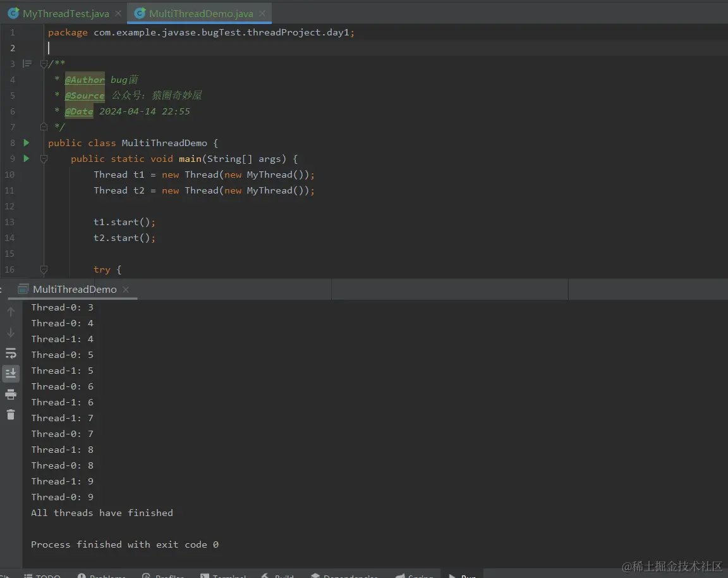The image size is (728, 578).
Task: Click console line 'Thread-0: 4'
Action: tap(62, 323)
